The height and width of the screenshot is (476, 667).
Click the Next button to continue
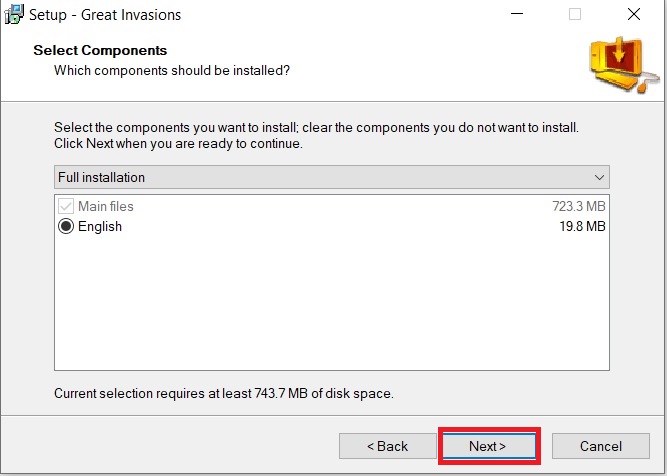tap(489, 446)
